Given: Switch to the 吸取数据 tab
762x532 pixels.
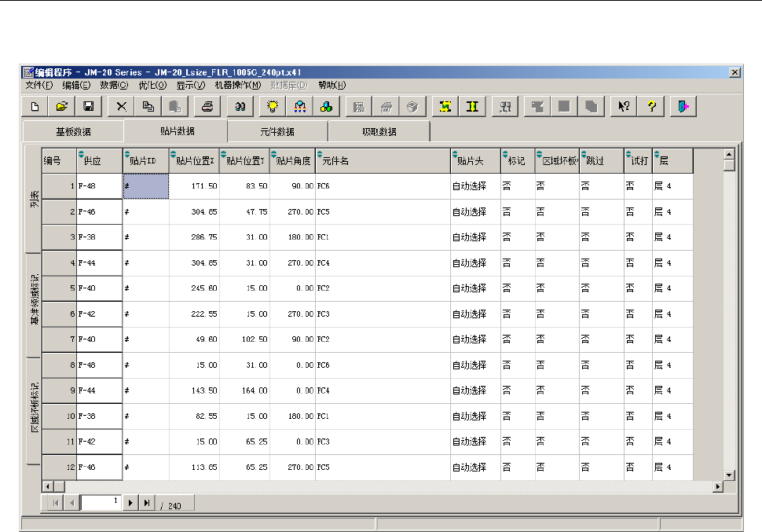Looking at the screenshot, I should coord(379,131).
